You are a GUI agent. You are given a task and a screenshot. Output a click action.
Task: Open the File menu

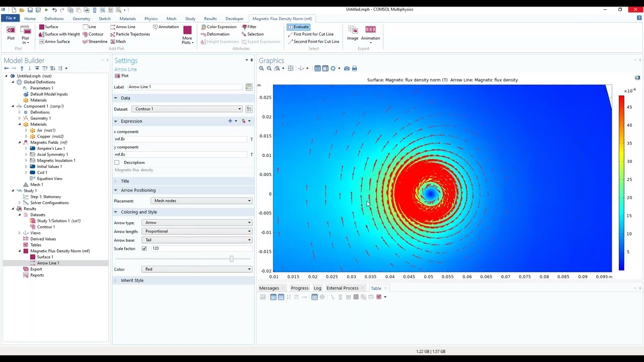(x=10, y=18)
